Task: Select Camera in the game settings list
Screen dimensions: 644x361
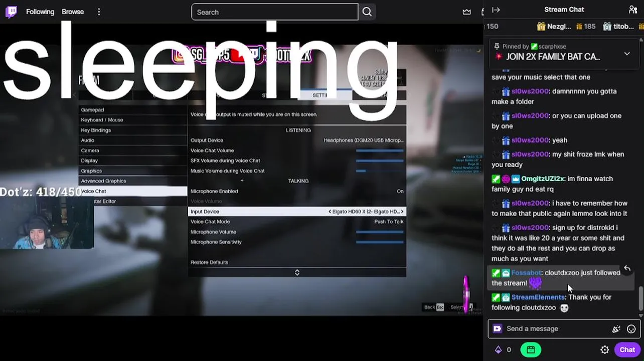Action: click(x=133, y=150)
